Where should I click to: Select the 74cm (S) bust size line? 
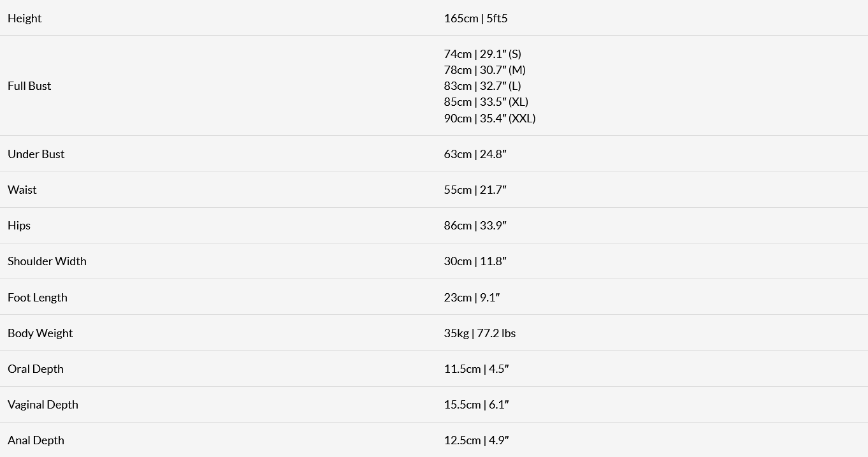pos(482,54)
